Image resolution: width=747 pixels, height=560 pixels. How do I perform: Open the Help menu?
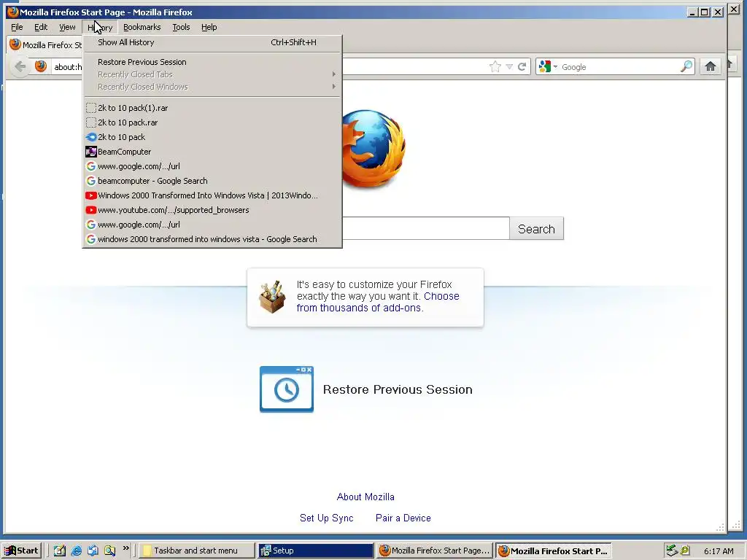coord(209,27)
